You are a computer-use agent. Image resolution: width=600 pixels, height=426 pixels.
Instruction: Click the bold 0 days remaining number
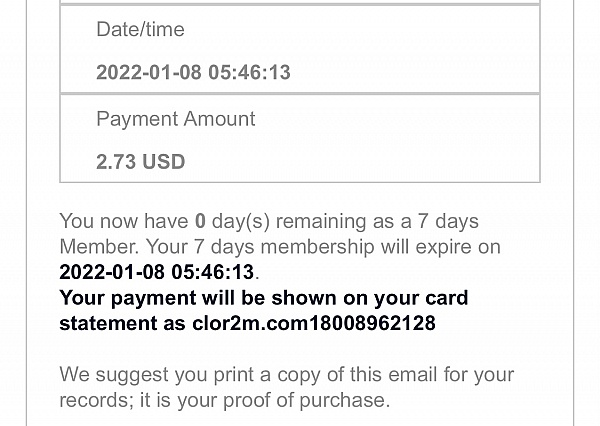click(200, 221)
